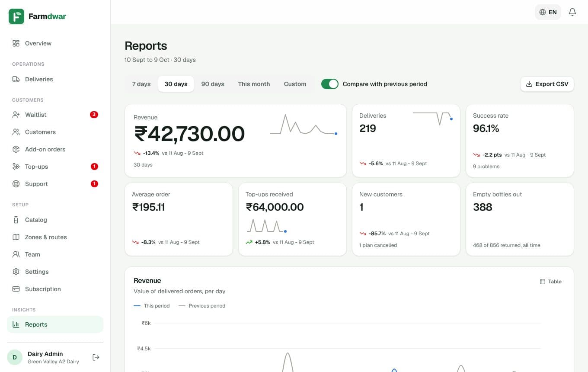The width and height of the screenshot is (588, 372).
Task: Select the 30 days range tab
Action: (176, 84)
